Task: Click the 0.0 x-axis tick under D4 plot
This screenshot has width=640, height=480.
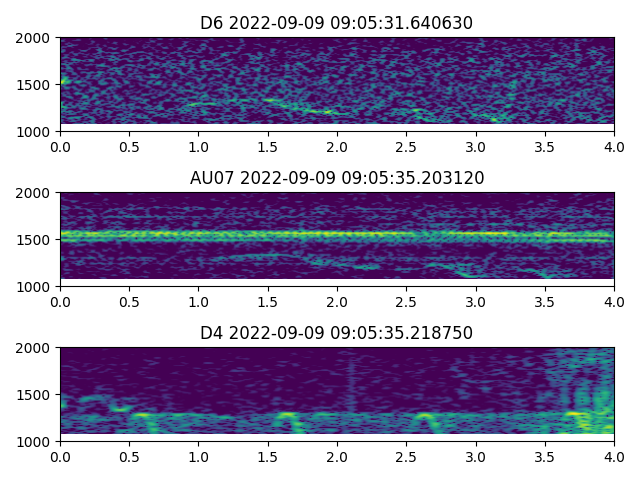Action: coord(60,456)
